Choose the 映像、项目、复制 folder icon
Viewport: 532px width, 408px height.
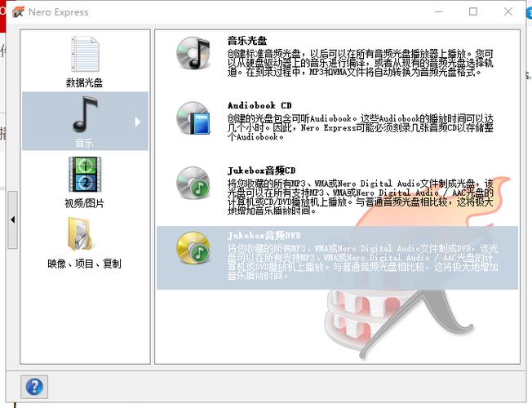click(80, 233)
